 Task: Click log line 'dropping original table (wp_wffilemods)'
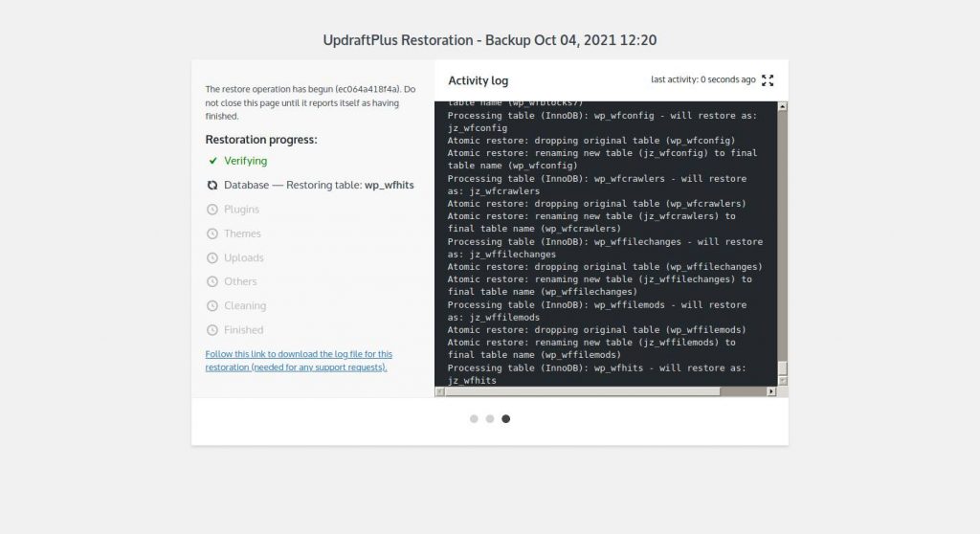click(597, 330)
